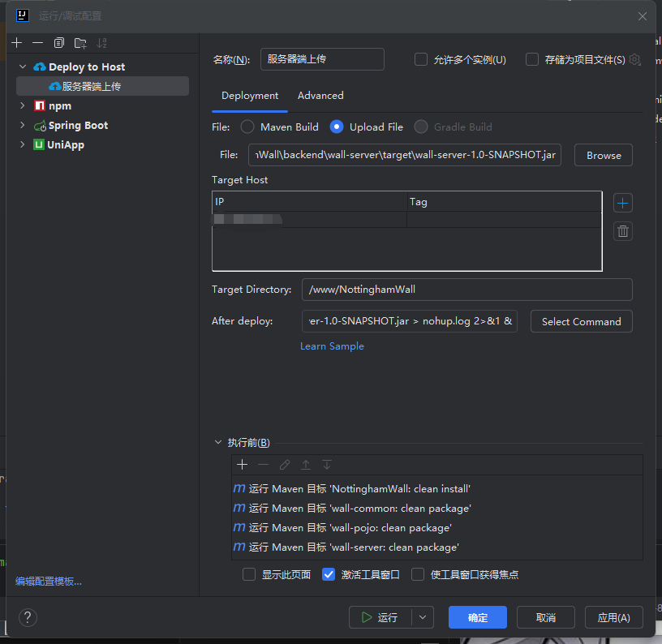
Task: Cancel with the 取消 button
Action: (545, 617)
